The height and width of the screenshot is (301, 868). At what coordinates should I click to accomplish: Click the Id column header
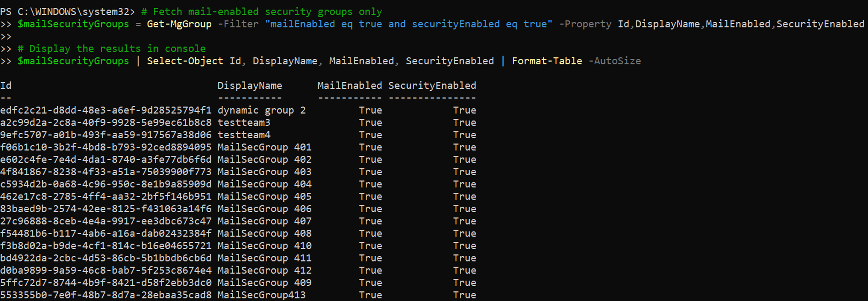6,86
